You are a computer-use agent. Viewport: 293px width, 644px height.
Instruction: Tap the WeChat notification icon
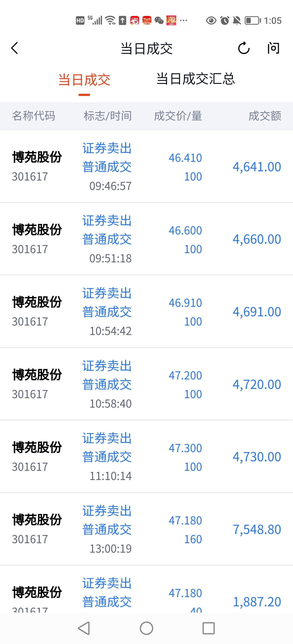(x=159, y=21)
